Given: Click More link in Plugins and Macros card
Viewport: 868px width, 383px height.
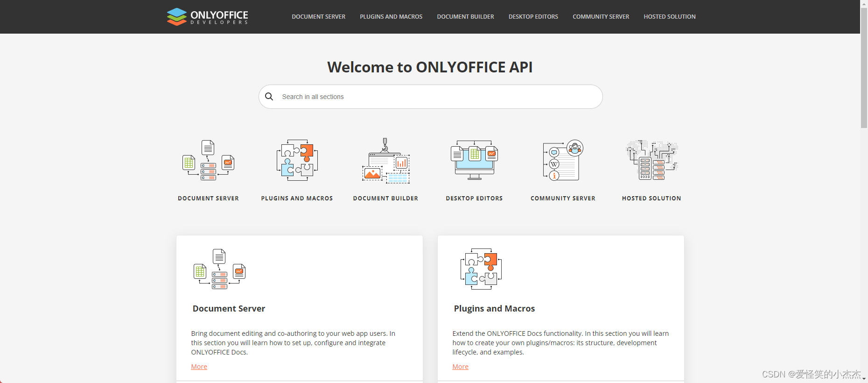Looking at the screenshot, I should click(x=461, y=367).
